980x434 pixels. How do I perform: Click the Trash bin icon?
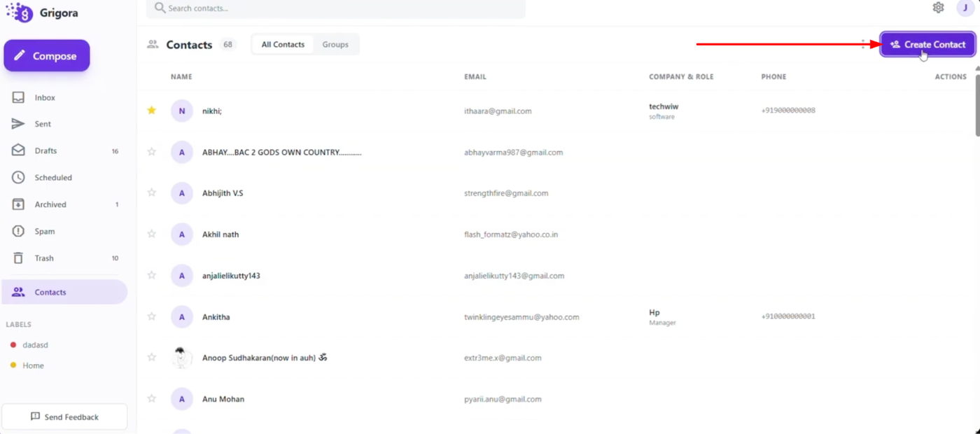coord(18,258)
